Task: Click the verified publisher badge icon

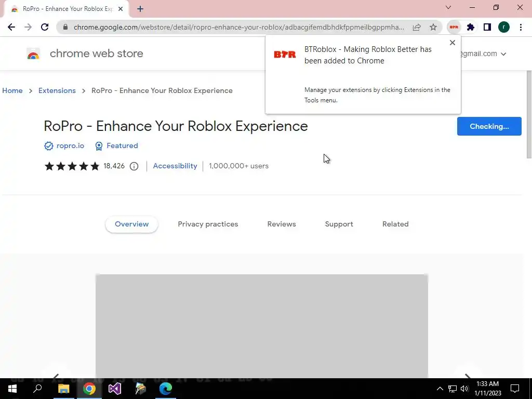Action: click(48, 146)
